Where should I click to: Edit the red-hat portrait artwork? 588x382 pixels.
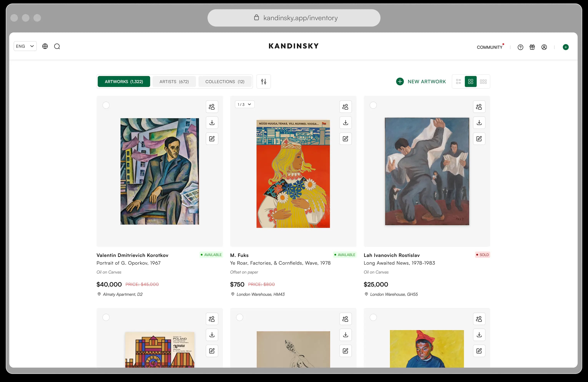click(x=479, y=351)
